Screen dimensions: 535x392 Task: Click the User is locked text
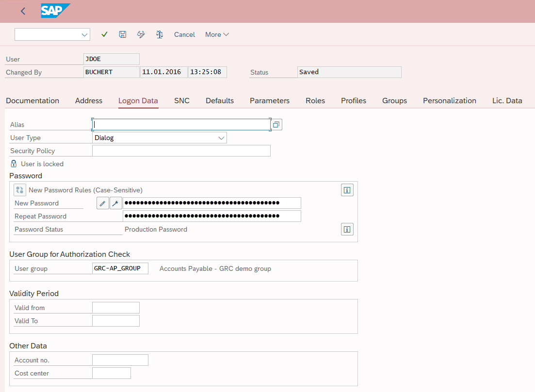42,164
